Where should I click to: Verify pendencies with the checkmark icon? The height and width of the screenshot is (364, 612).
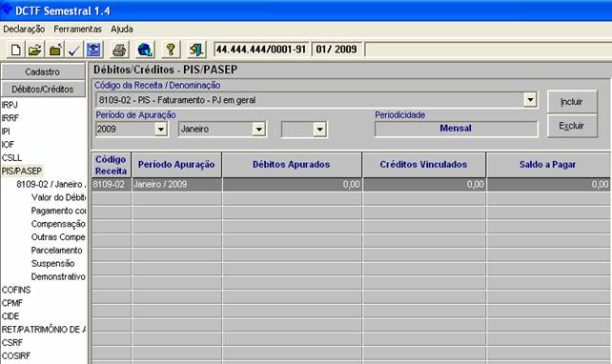[x=74, y=50]
